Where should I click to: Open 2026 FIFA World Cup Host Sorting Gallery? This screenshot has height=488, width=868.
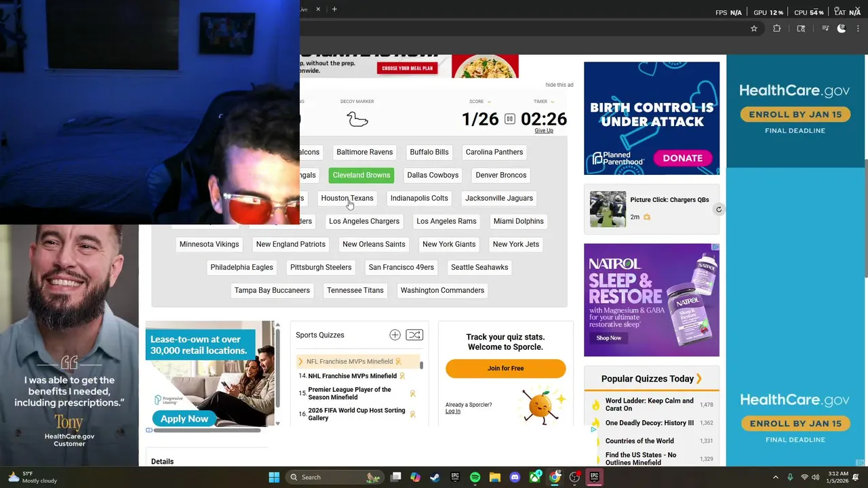[356, 414]
